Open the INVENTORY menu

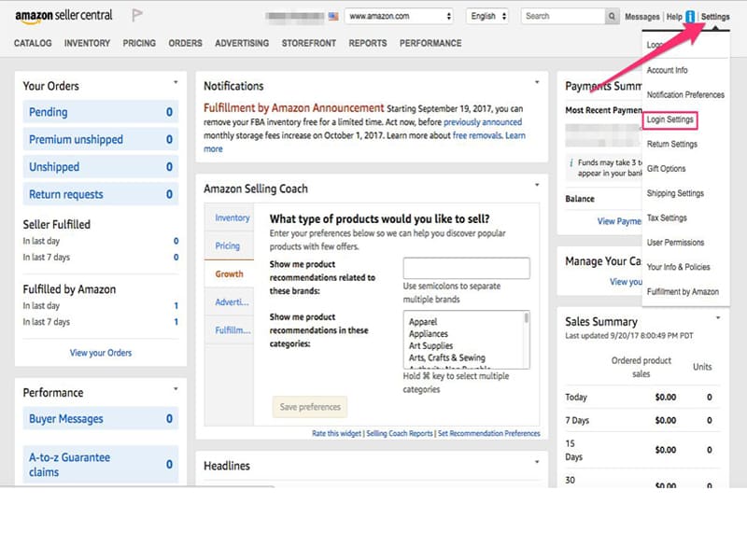tap(87, 43)
